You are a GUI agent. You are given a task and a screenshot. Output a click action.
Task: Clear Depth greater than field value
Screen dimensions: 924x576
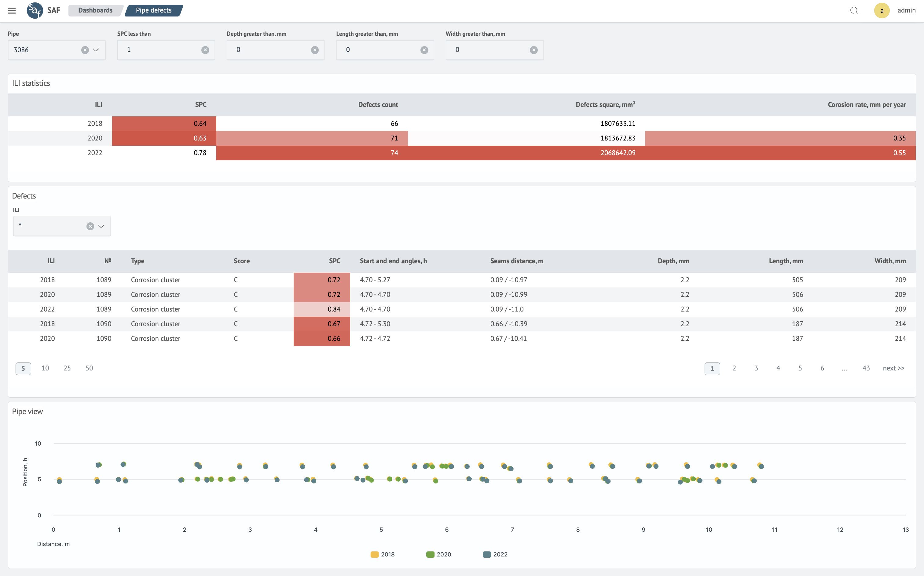pyautogui.click(x=314, y=50)
